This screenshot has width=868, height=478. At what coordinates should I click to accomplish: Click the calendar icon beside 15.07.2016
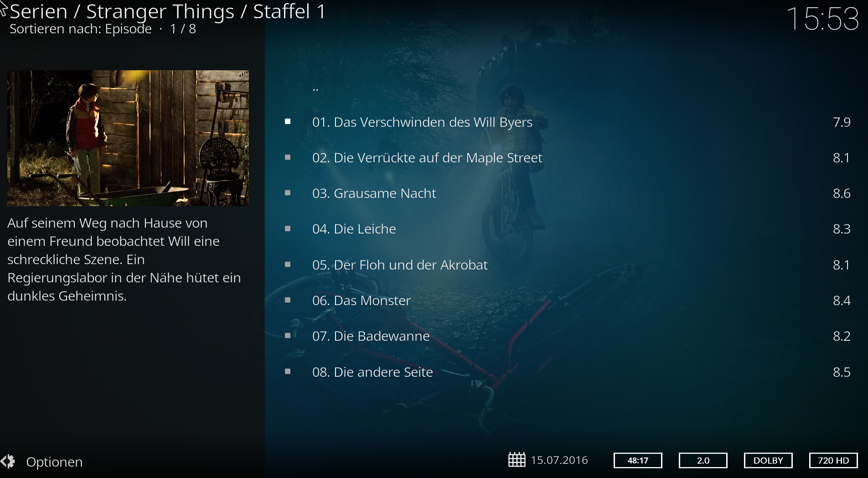[517, 459]
